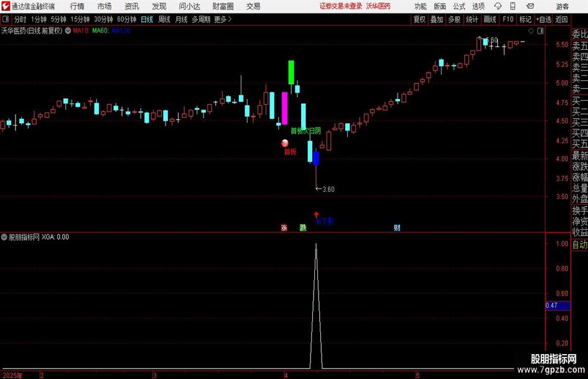Switch to the 30分钟 period tab
Viewport: 588px width, 379px height.
pos(103,19)
